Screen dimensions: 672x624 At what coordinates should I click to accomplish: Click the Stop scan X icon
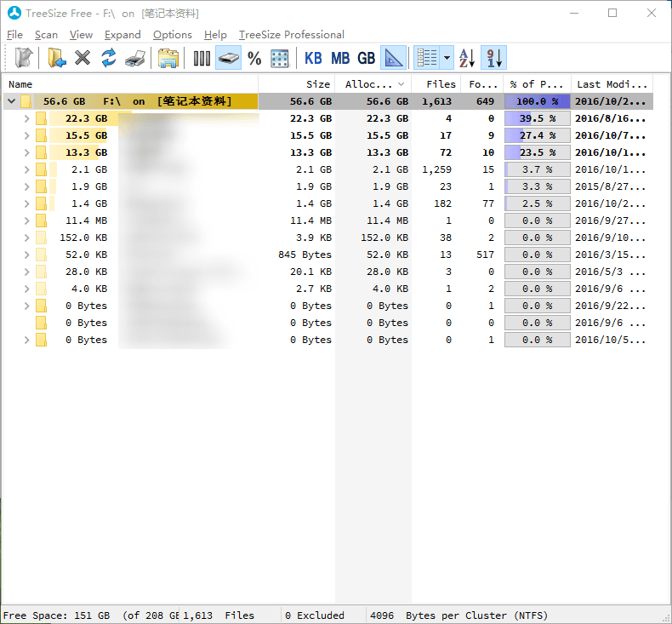pyautogui.click(x=83, y=58)
